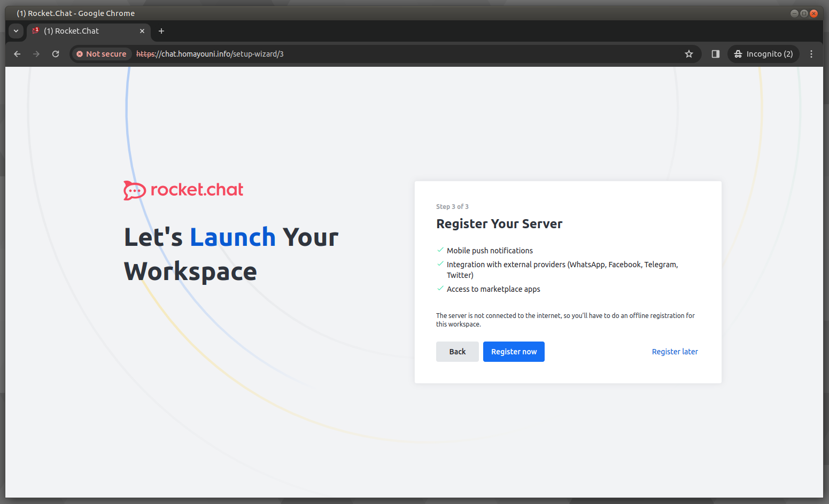Open a new tab with plus button
829x504 pixels.
(161, 31)
